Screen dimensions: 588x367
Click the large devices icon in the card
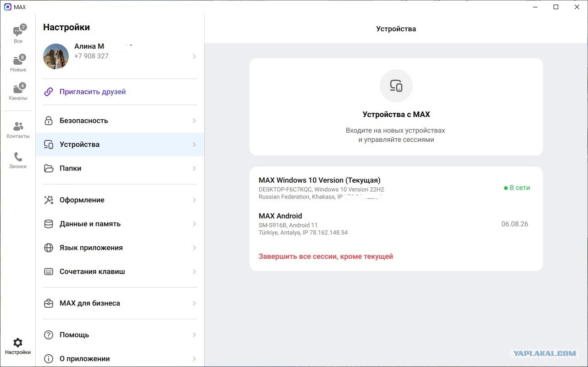point(396,86)
